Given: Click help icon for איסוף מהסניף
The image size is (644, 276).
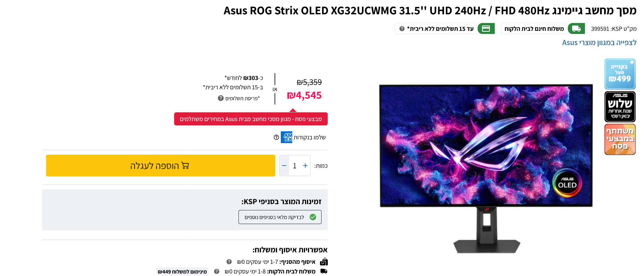Looking at the screenshot, I should pyautogui.click(x=229, y=262).
